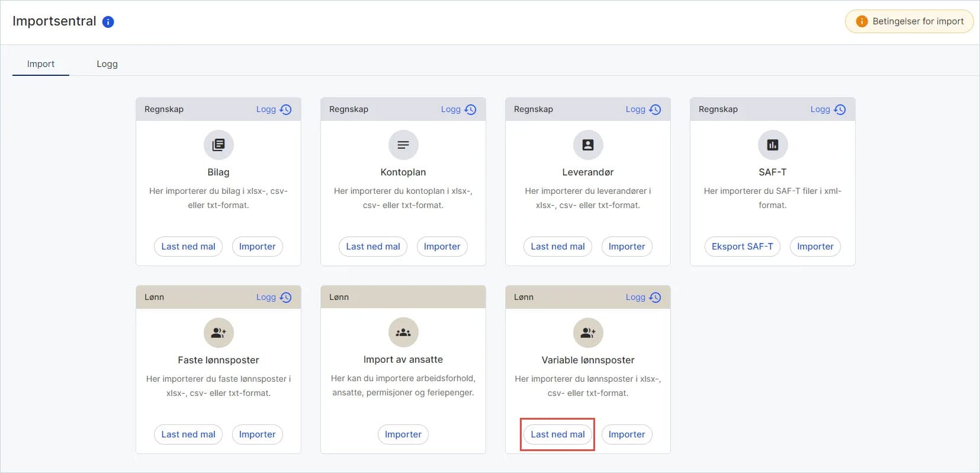Click Importer on Kontoplan card
Image resolution: width=980 pixels, height=473 pixels.
click(442, 247)
